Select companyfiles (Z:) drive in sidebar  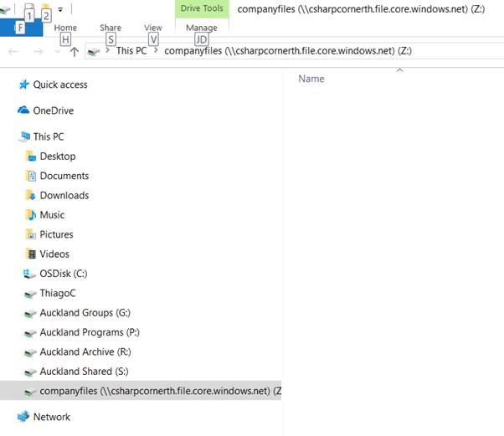pyautogui.click(x=141, y=391)
